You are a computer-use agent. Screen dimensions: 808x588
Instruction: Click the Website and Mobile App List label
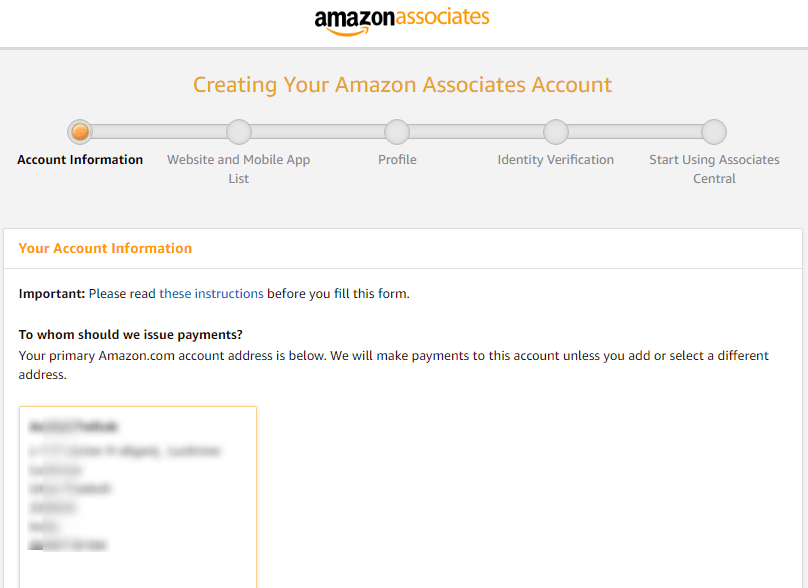pyautogui.click(x=238, y=168)
